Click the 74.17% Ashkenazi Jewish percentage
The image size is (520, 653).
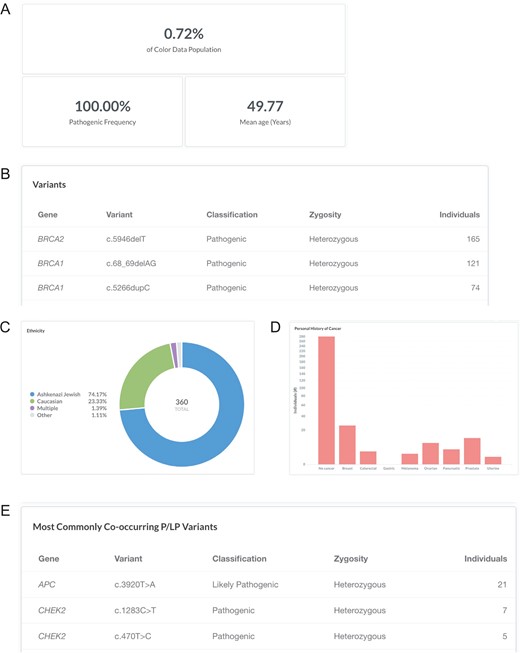tap(97, 394)
